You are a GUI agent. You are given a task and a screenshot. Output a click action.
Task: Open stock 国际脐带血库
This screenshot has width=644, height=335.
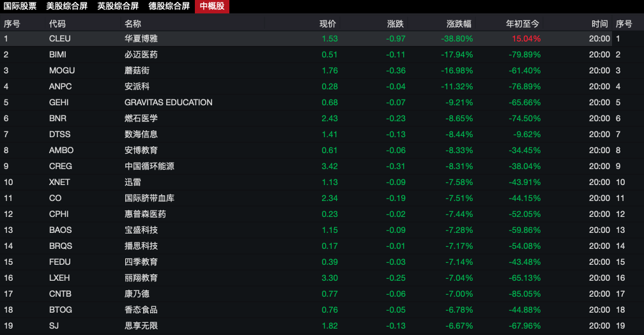149,198
